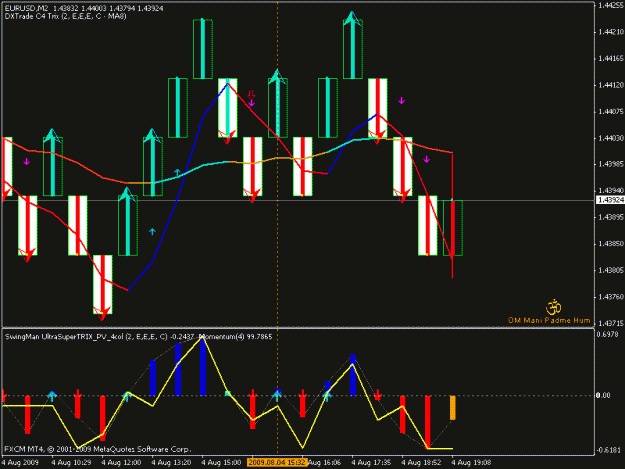Click the Momentum(4) 99.7865 readout
This screenshot has width=625, height=469.
tap(235, 337)
